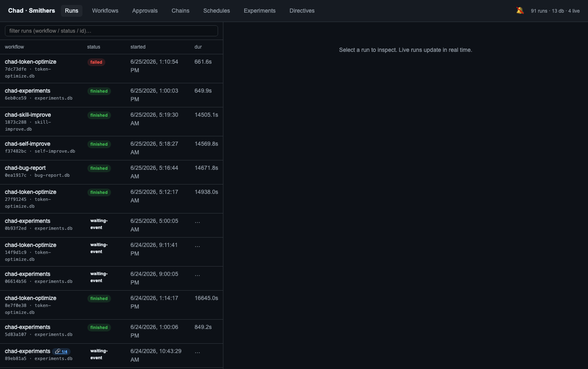This screenshot has width=588, height=369.
Task: Click the 'Select a run to inspect' message
Action: 405,50
